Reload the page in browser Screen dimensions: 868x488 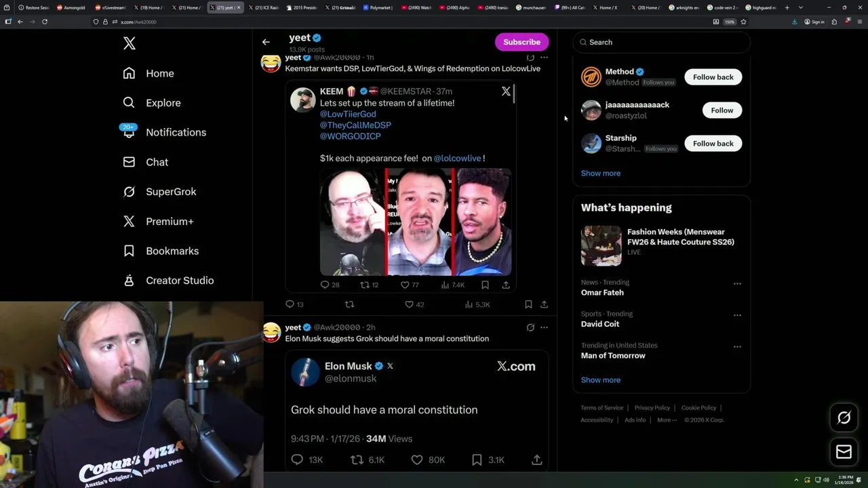point(45,22)
